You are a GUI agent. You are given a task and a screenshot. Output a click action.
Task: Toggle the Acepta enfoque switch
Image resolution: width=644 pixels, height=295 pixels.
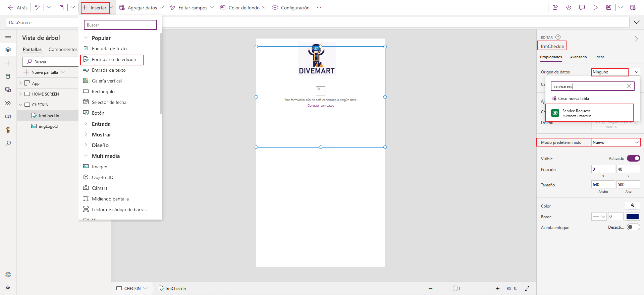pyautogui.click(x=634, y=227)
